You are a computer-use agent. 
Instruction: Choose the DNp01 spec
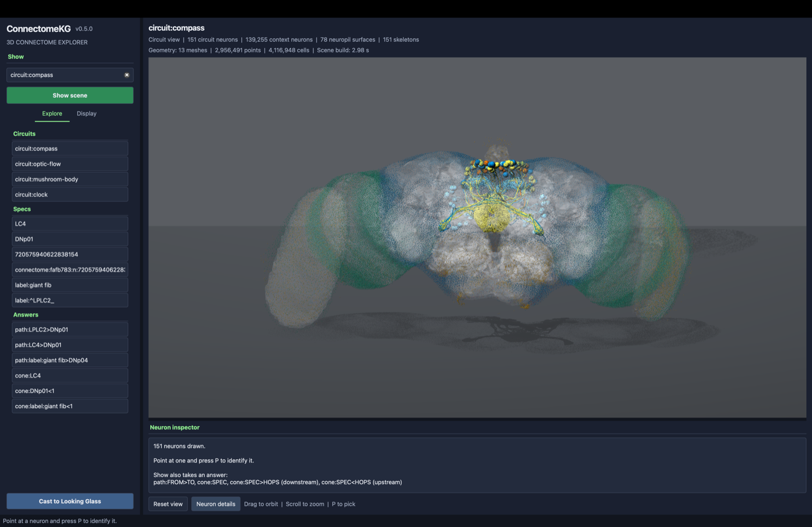(70, 239)
